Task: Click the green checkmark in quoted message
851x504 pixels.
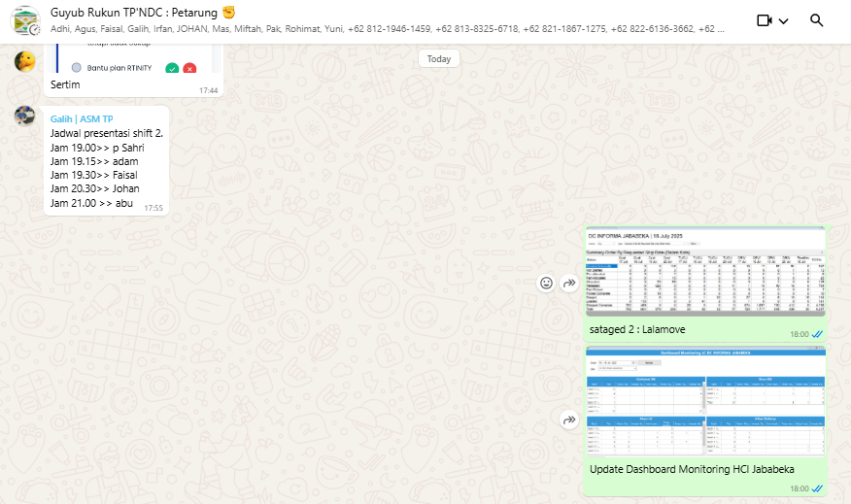Action: tap(172, 68)
